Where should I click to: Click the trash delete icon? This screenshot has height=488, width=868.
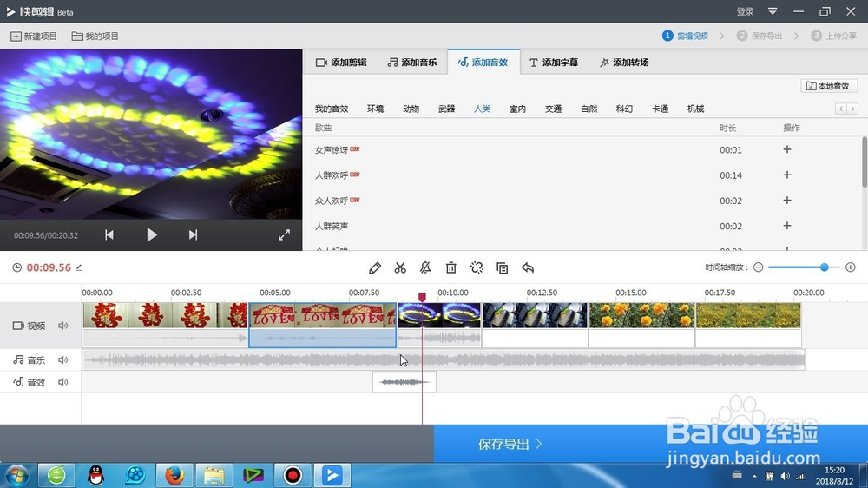(x=451, y=268)
